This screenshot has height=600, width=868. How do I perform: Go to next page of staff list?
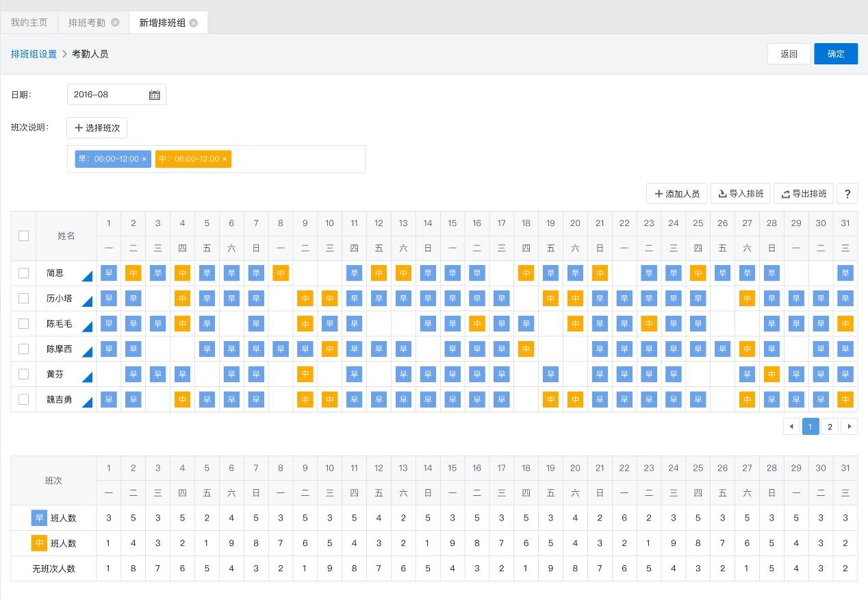click(849, 427)
